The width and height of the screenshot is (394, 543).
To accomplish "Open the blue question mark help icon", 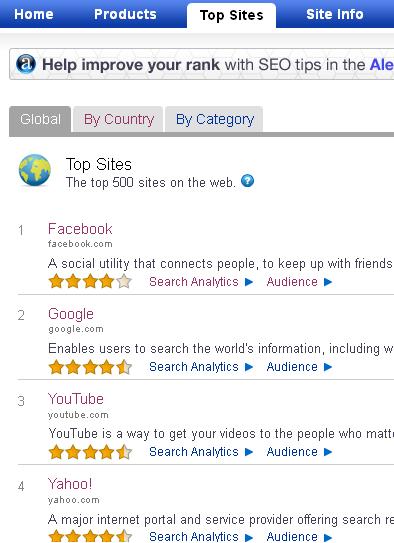I will pos(248,181).
